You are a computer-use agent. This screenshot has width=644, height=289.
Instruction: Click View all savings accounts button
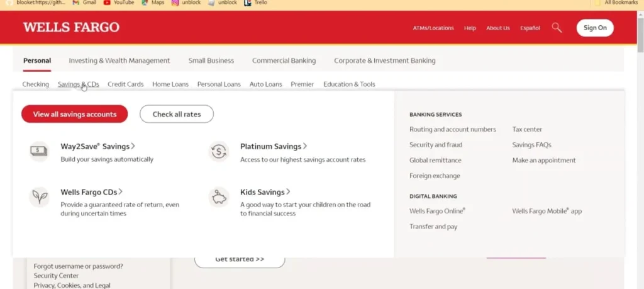tap(75, 114)
